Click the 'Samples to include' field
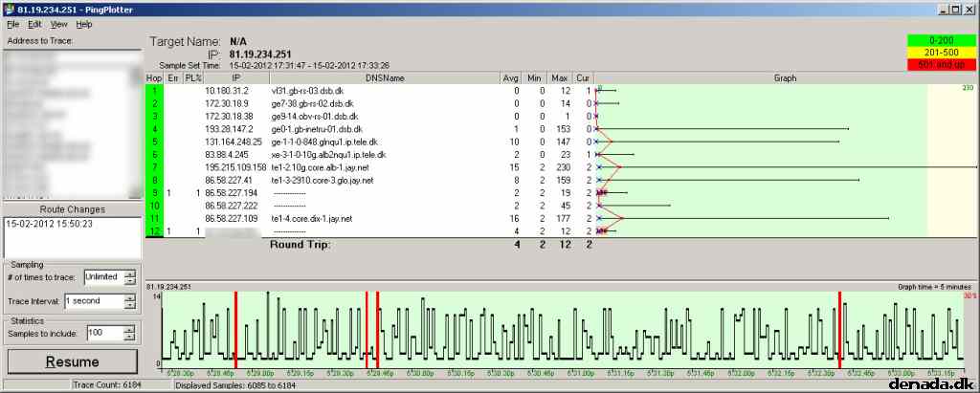Image resolution: width=980 pixels, height=393 pixels. tap(105, 333)
